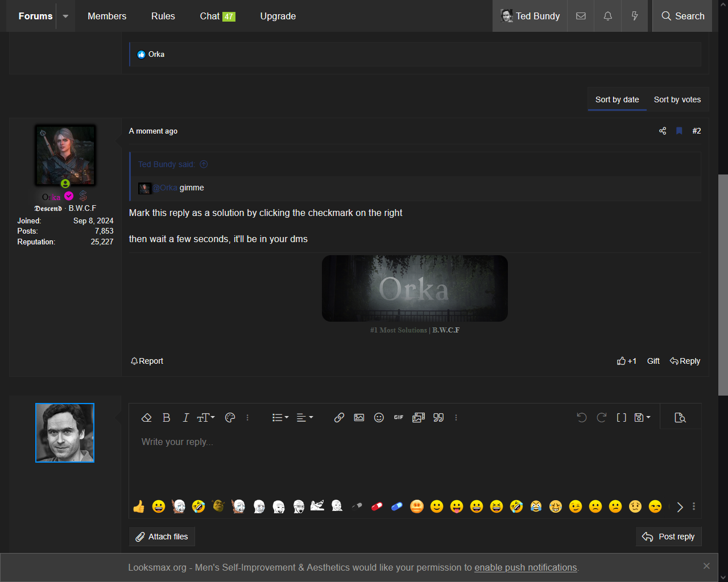Click the Post reply button

tap(668, 537)
